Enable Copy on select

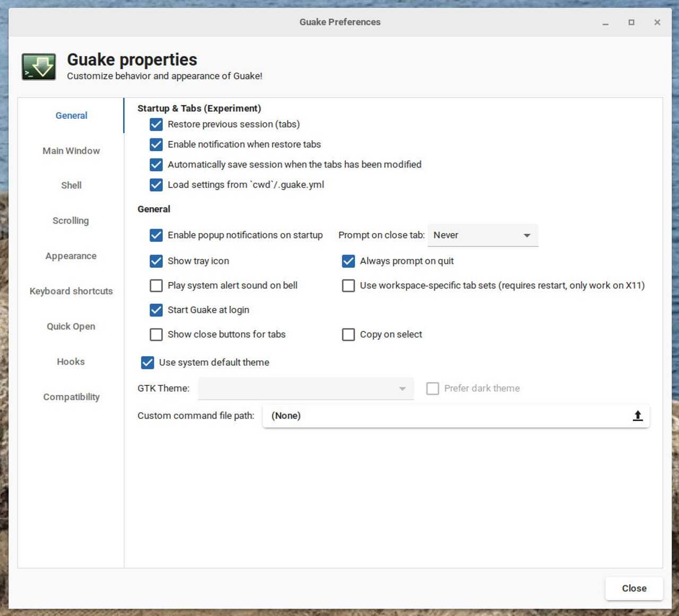[x=348, y=335]
